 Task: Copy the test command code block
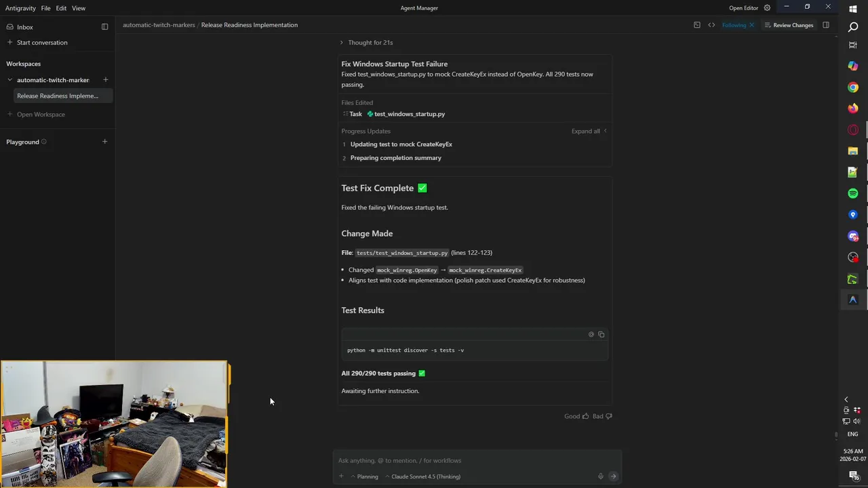(x=601, y=335)
